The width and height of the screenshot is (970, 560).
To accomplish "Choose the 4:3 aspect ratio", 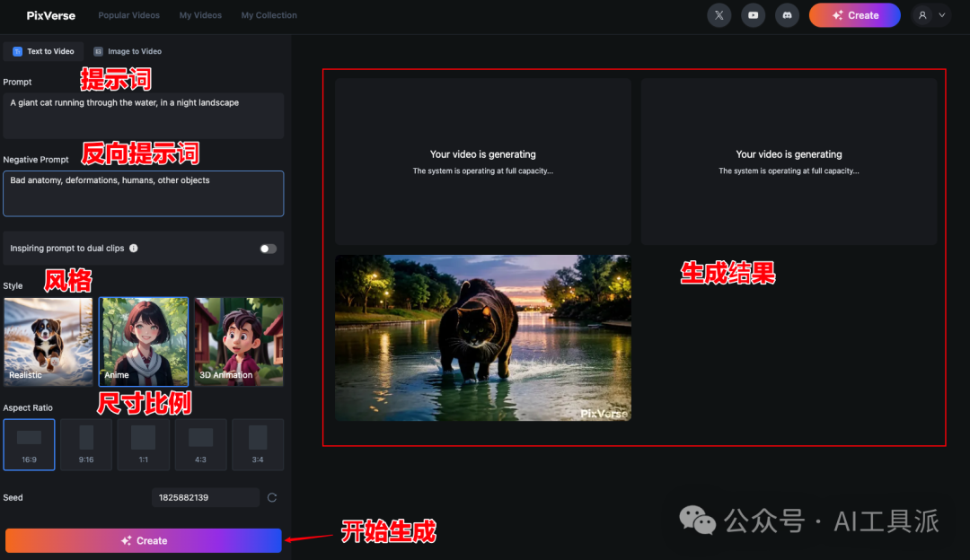I will (200, 444).
